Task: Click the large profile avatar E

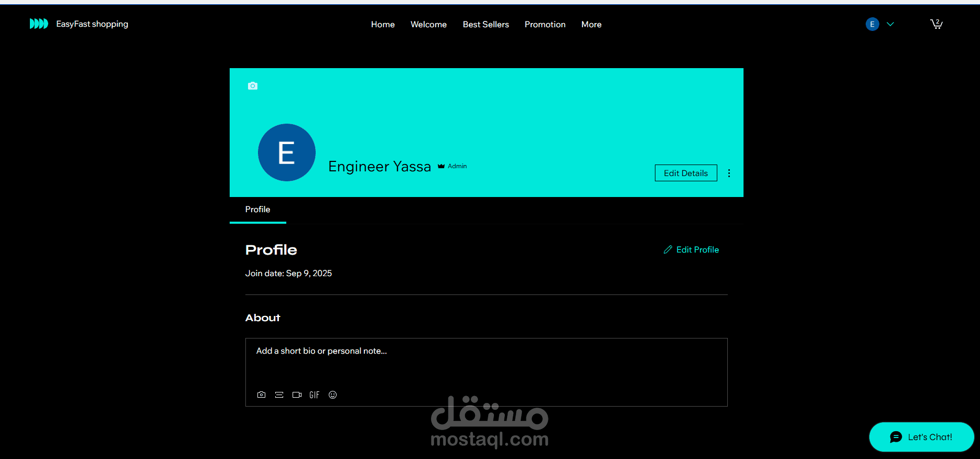Action: tap(287, 152)
